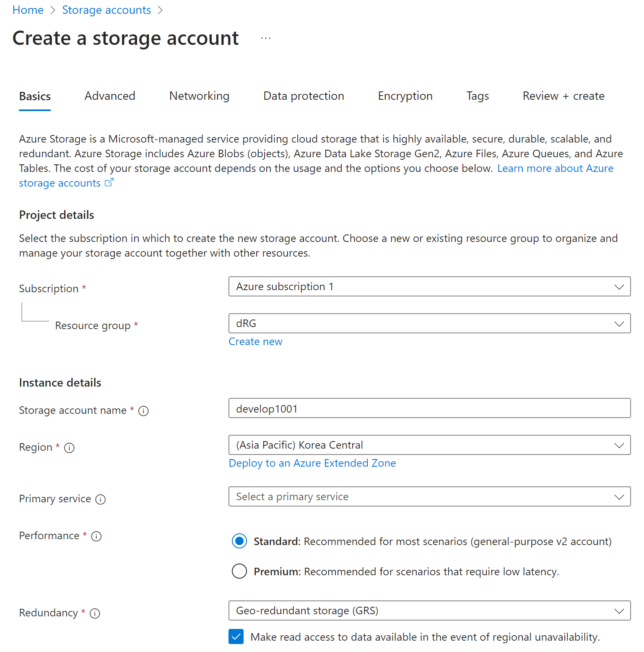Click the Create new resource group link

[x=255, y=342]
